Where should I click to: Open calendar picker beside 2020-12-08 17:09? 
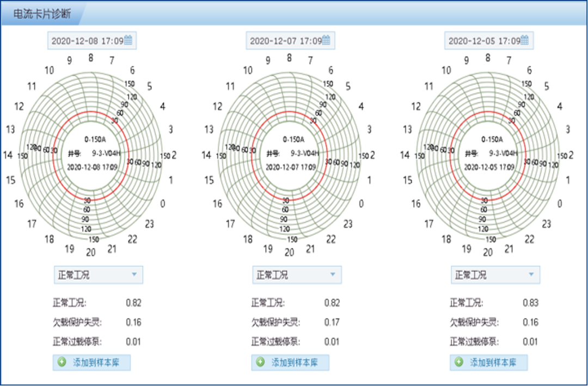click(x=128, y=40)
